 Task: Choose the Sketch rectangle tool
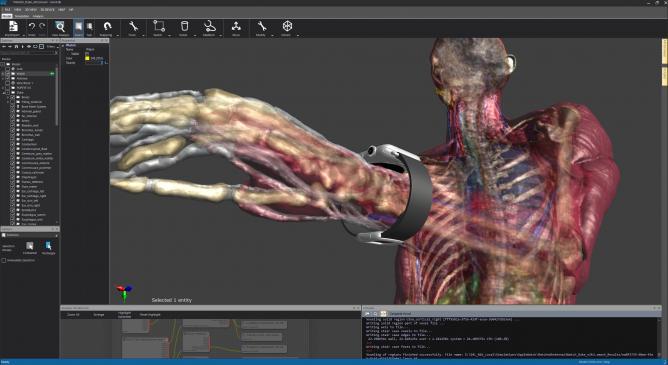click(x=159, y=26)
